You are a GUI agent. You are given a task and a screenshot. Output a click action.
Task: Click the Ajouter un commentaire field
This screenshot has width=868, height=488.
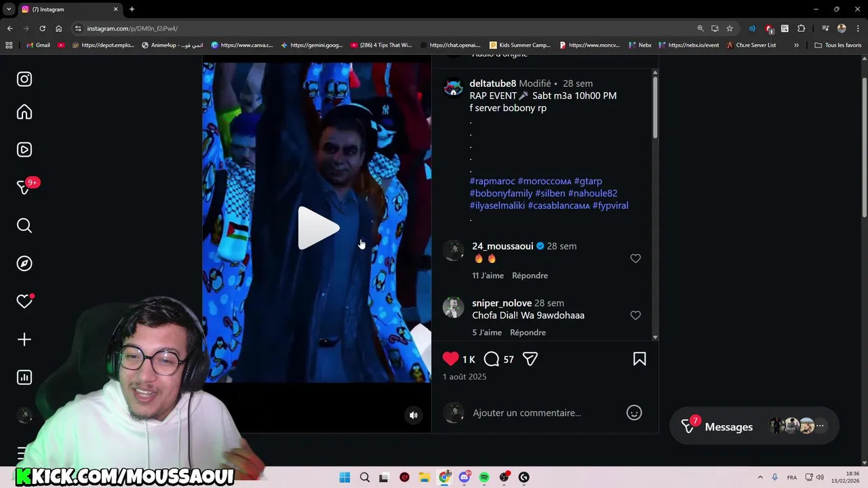[x=527, y=413]
